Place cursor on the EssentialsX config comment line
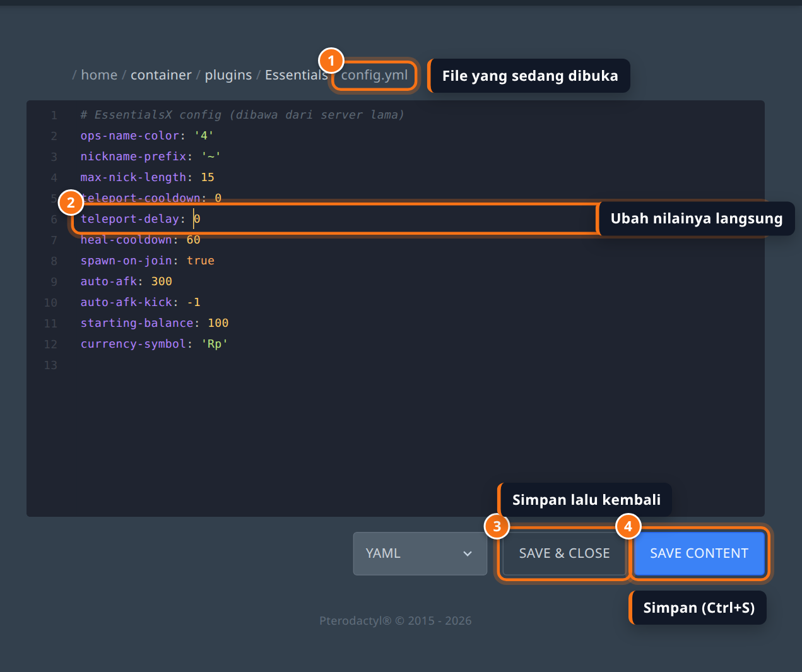Screen dimensions: 802x672 242,115
